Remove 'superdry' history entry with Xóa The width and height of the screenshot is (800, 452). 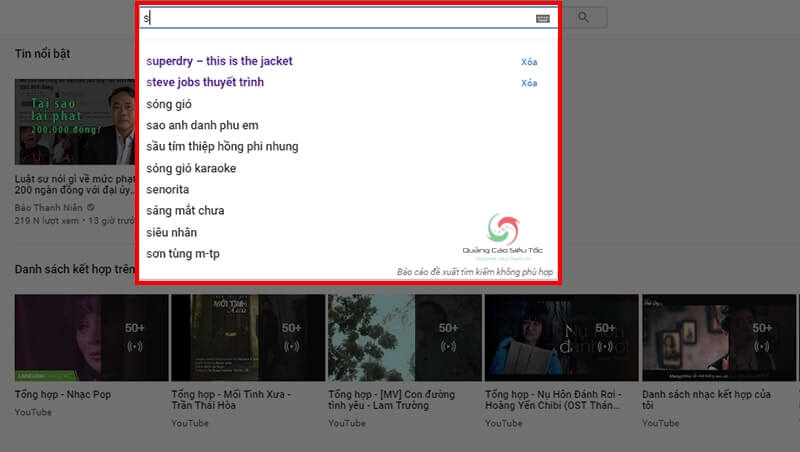click(529, 62)
